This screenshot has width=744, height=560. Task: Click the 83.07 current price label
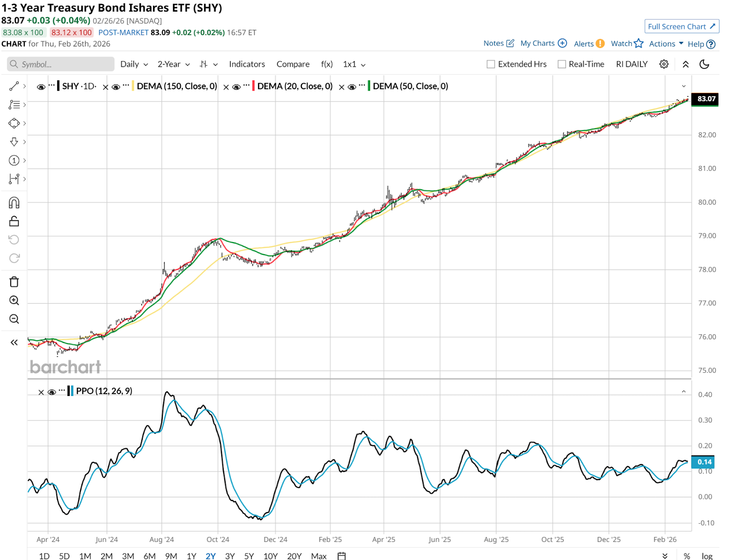click(705, 99)
